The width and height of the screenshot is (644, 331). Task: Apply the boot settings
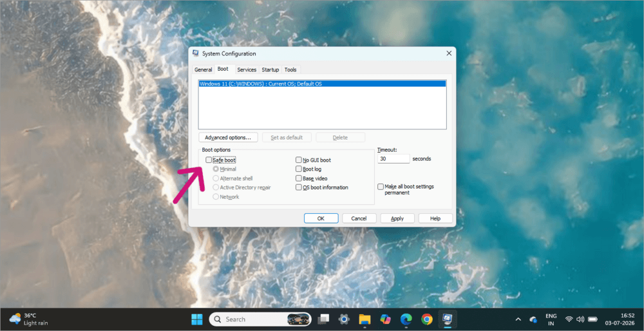coord(397,218)
